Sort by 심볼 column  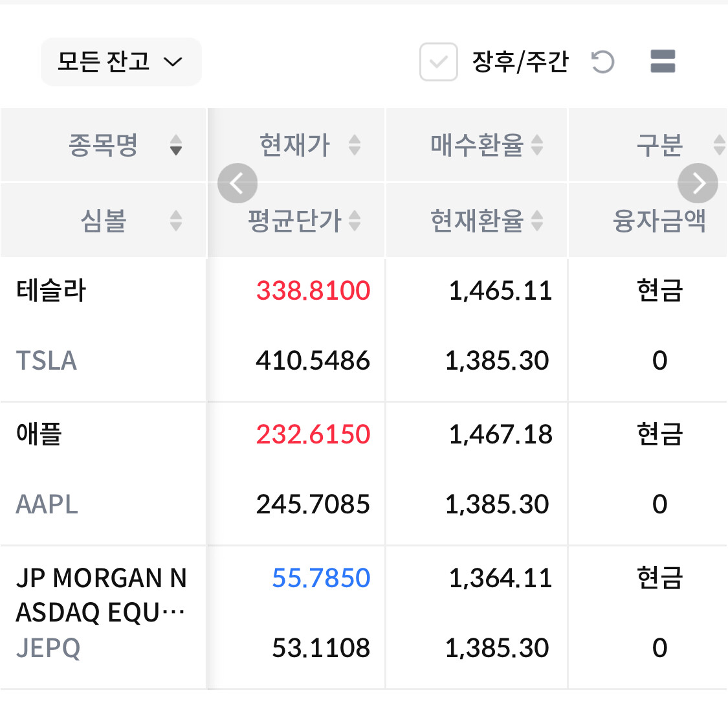pos(104,221)
